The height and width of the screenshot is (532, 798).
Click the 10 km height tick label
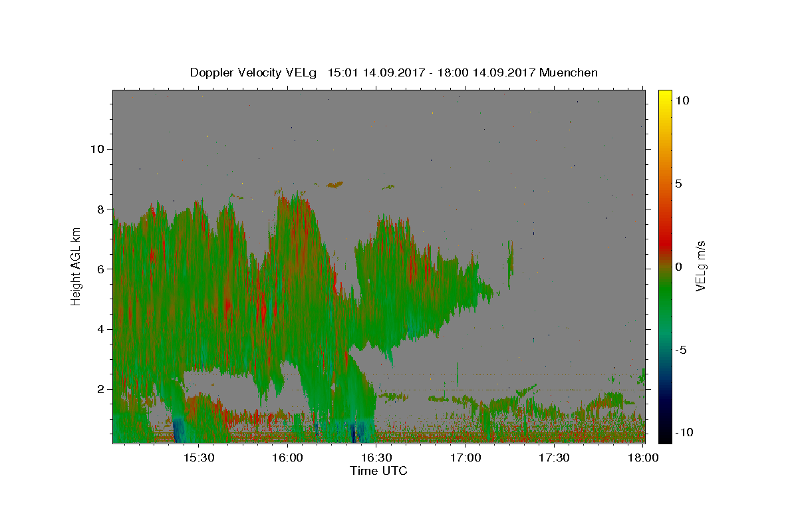96,149
